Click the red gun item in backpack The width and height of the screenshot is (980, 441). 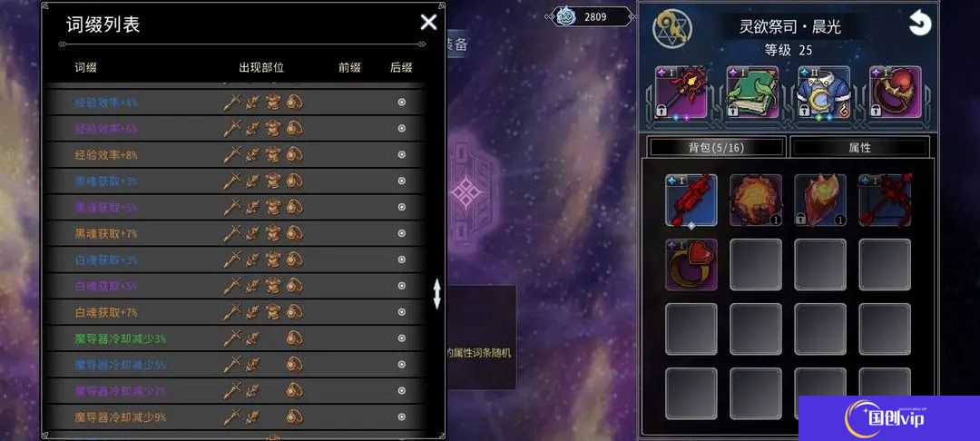(x=691, y=200)
